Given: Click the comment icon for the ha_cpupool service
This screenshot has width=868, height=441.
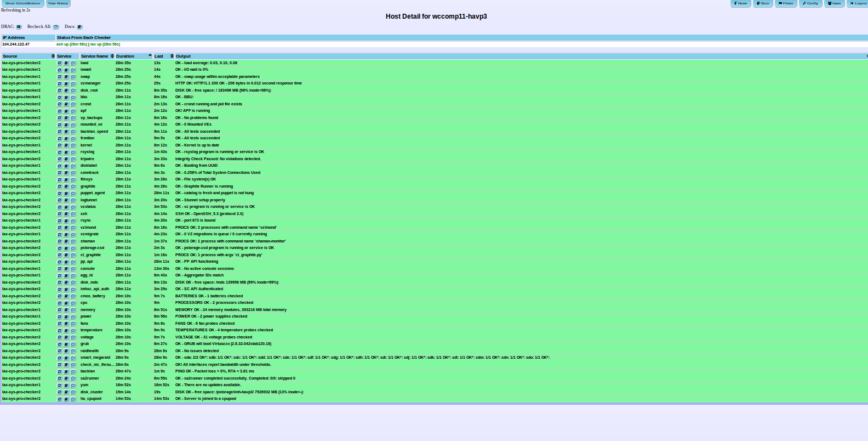Looking at the screenshot, I should pos(73,399).
